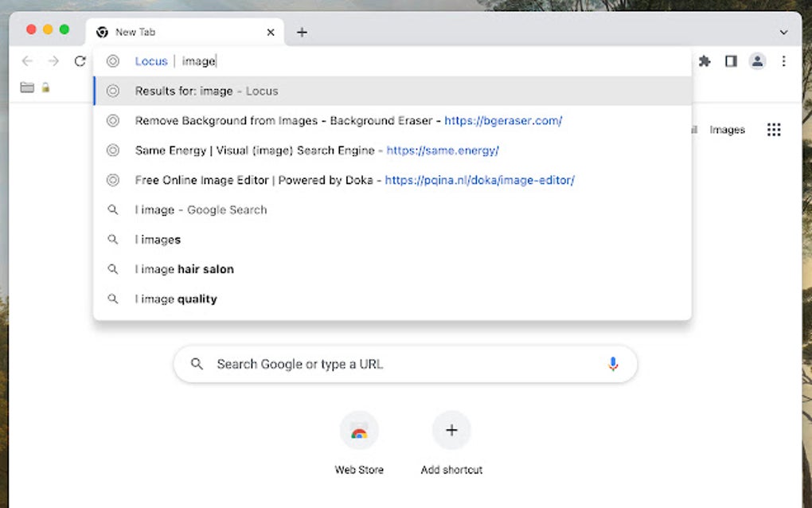Open the Extensions puzzle icon
The height and width of the screenshot is (508, 812).
pyautogui.click(x=705, y=61)
